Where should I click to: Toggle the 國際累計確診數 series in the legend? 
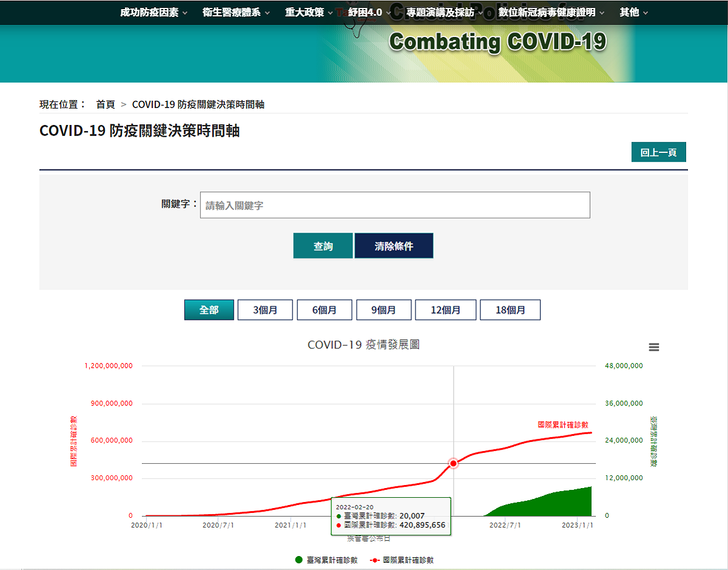[402, 560]
